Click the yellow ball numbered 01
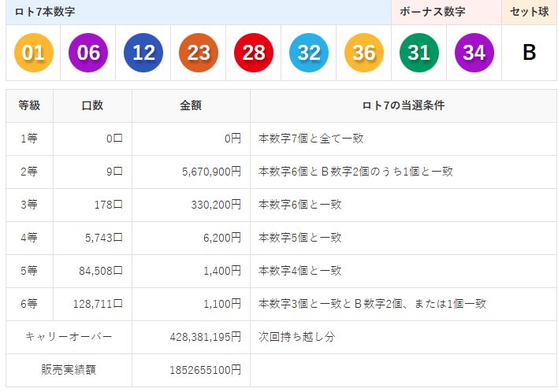This screenshot has height=392, width=558. point(33,53)
